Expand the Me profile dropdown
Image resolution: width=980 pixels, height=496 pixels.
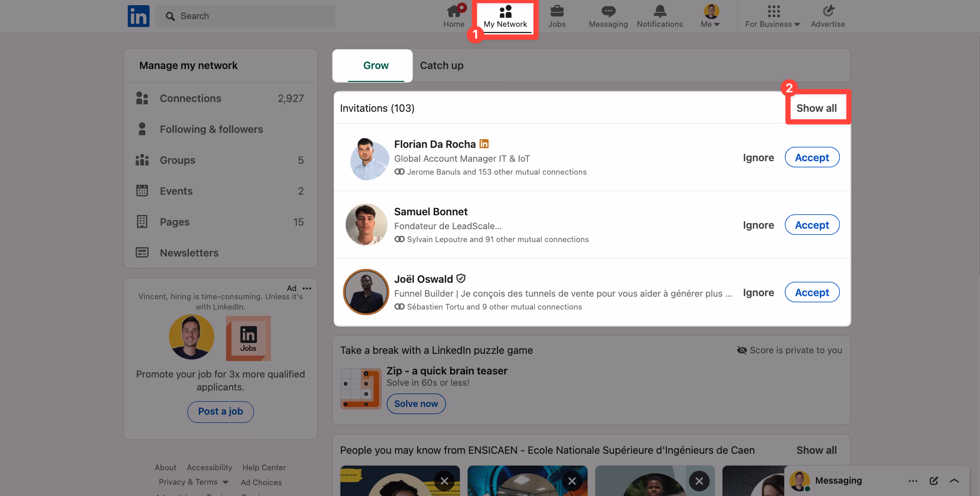coord(711,16)
